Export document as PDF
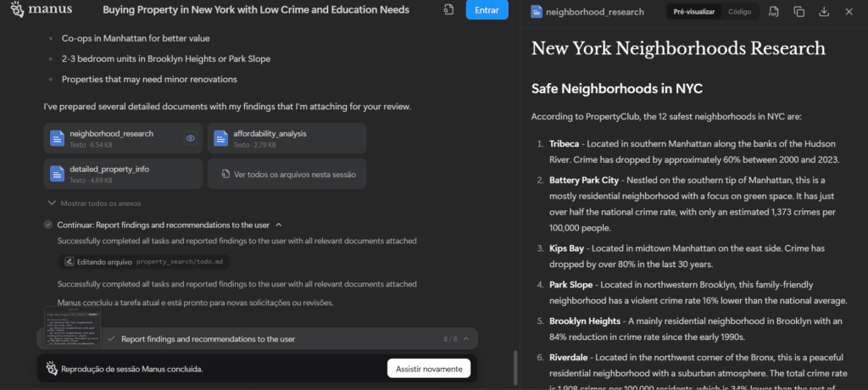 (773, 12)
